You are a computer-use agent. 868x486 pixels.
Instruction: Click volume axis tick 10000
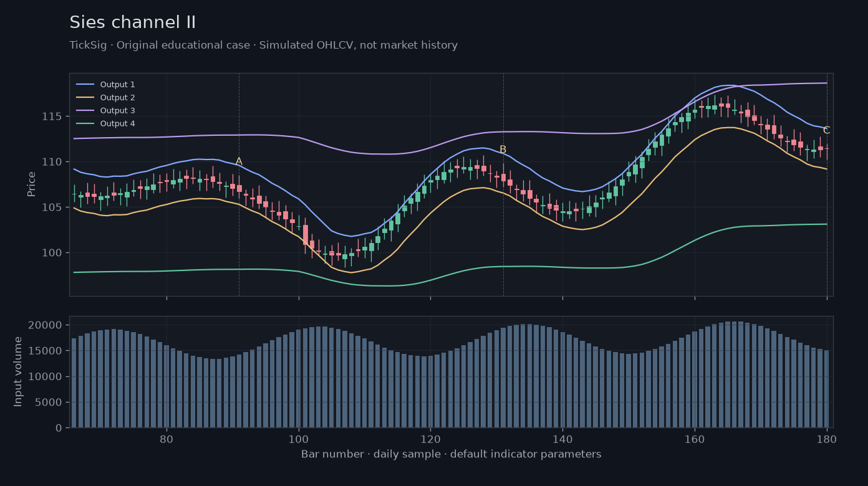click(x=46, y=376)
